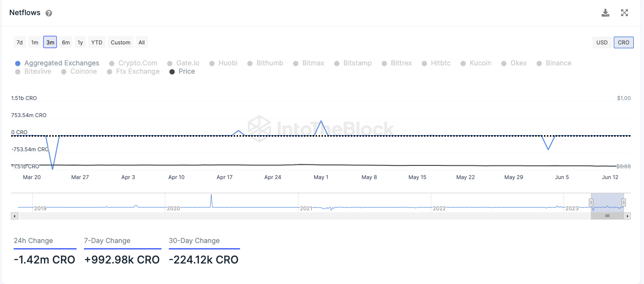
Task: Switch units to USD
Action: (x=602, y=42)
